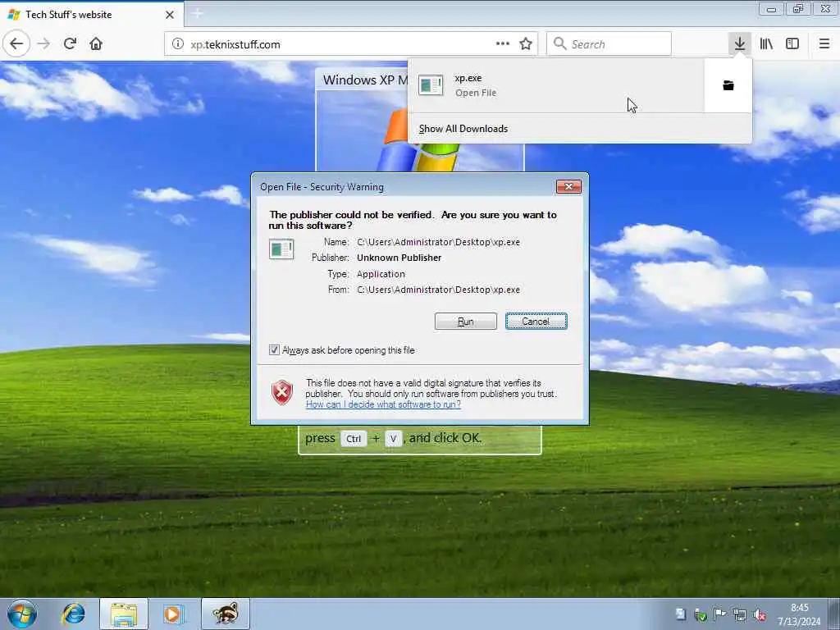
Task: Launch Internet Explorer from the taskbar
Action: click(73, 614)
